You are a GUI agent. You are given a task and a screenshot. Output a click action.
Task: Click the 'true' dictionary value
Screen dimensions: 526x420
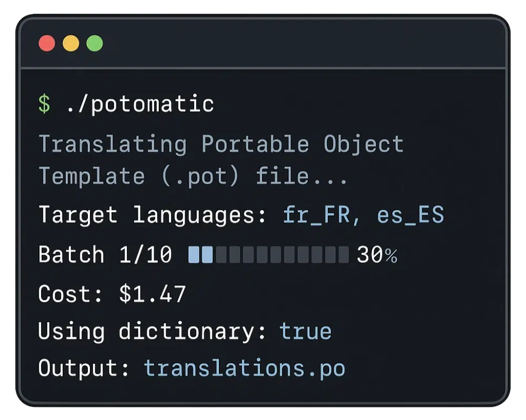click(306, 332)
